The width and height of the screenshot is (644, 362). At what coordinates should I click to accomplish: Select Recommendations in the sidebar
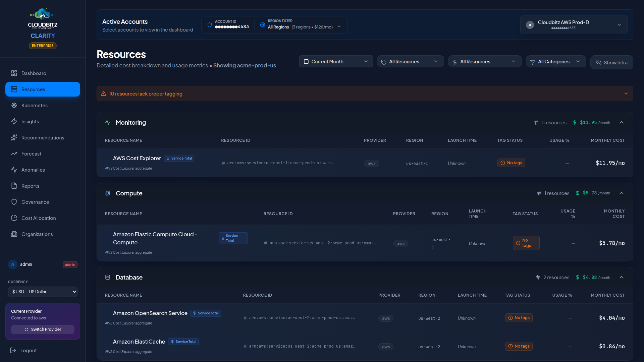43,137
